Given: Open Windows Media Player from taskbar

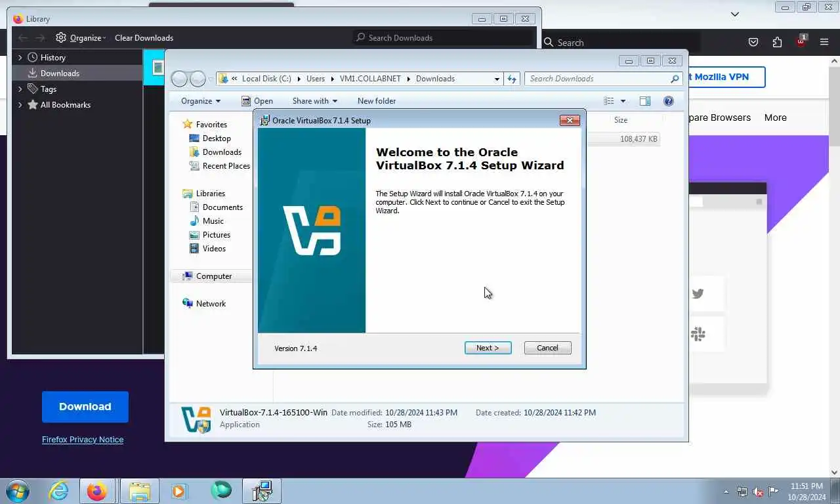Looking at the screenshot, I should click(x=178, y=491).
